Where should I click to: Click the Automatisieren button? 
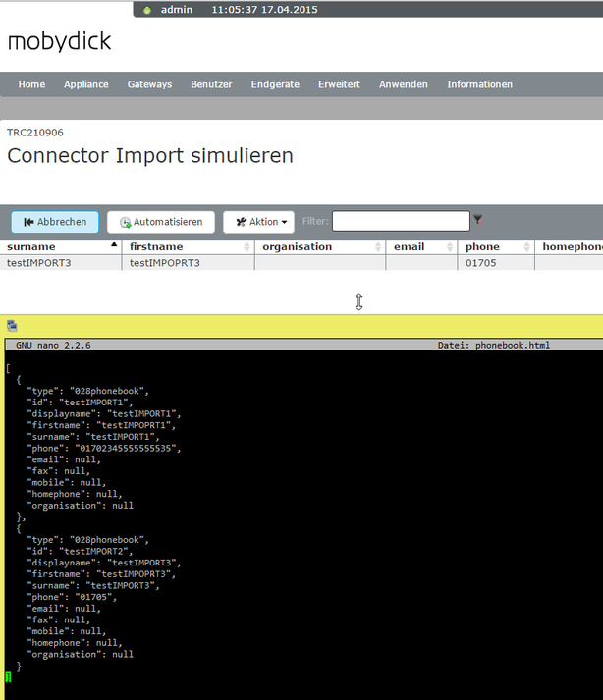coord(161,222)
